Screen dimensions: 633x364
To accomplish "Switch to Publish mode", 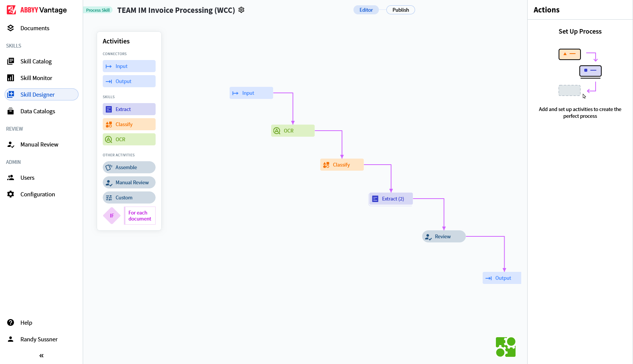I will [400, 10].
